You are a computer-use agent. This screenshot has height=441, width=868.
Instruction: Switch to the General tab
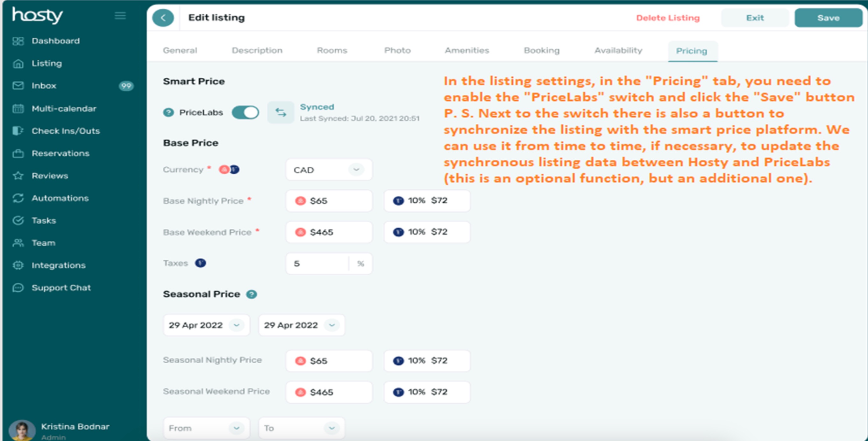tap(180, 51)
